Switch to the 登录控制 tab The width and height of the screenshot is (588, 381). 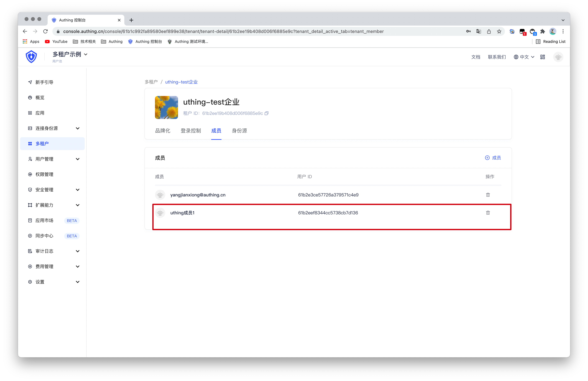tap(191, 131)
